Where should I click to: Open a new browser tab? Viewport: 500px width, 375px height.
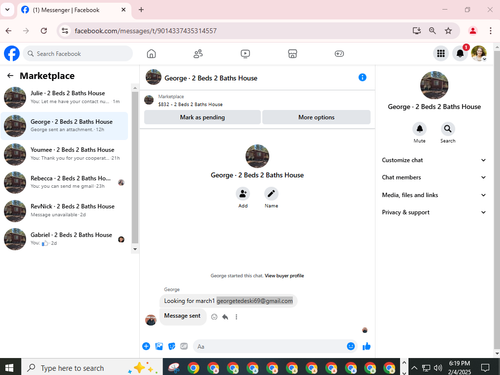(x=141, y=10)
